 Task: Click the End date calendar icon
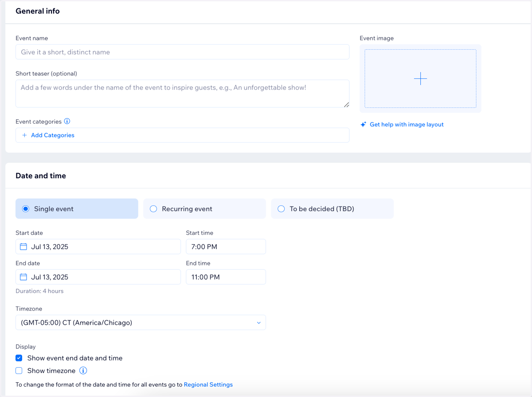tap(23, 277)
